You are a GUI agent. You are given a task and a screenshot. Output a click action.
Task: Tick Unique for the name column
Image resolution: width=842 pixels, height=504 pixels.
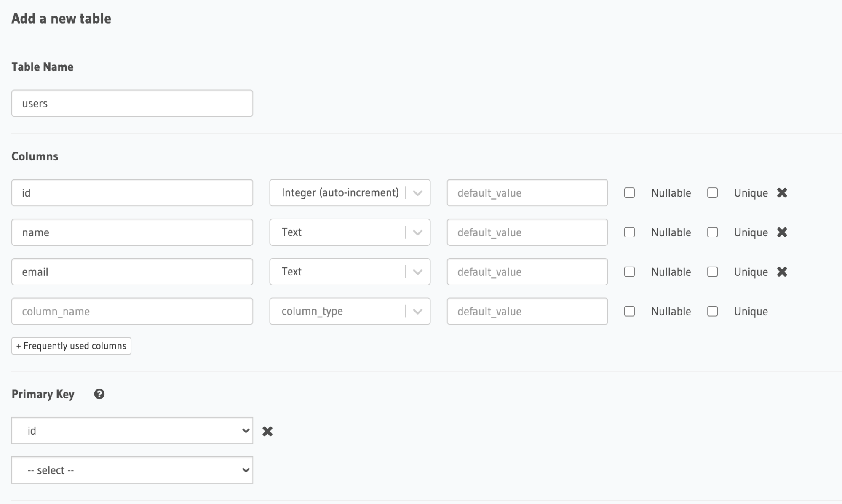(712, 232)
